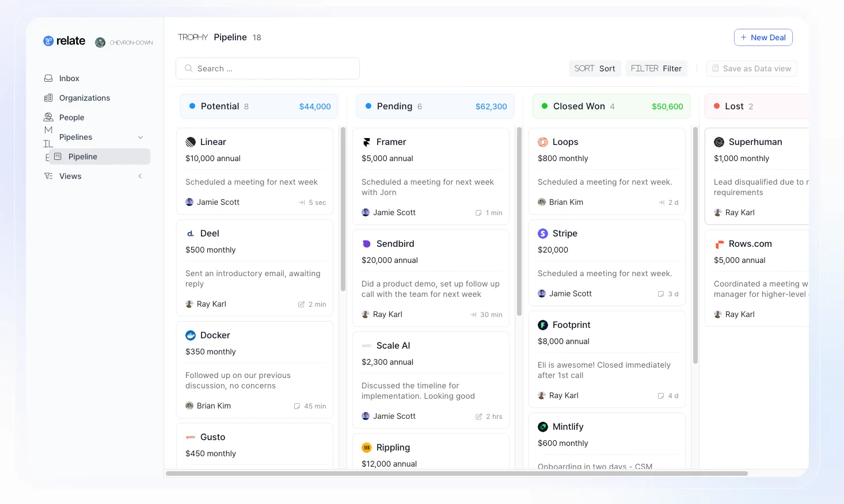Click the Sort button
Screen dimensions: 844x504
tap(595, 68)
